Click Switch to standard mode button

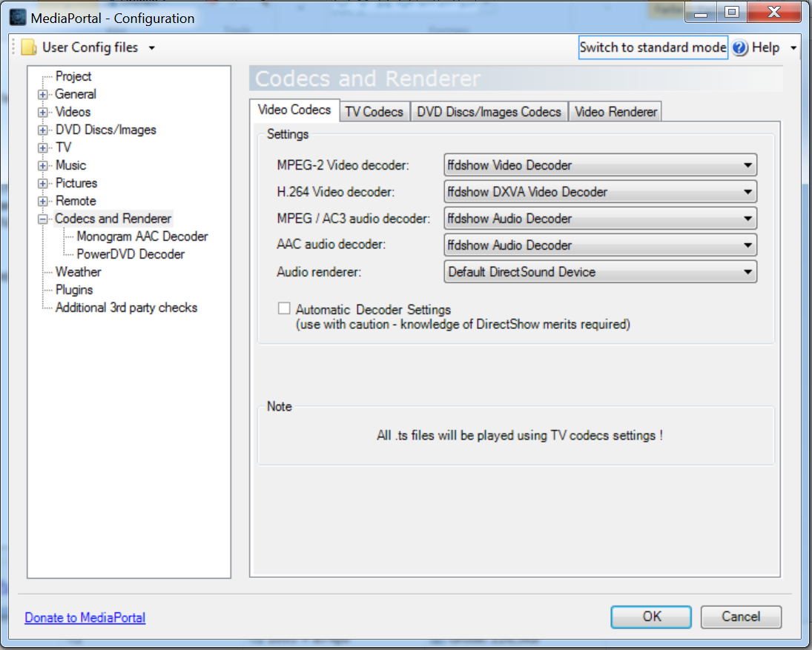[653, 47]
